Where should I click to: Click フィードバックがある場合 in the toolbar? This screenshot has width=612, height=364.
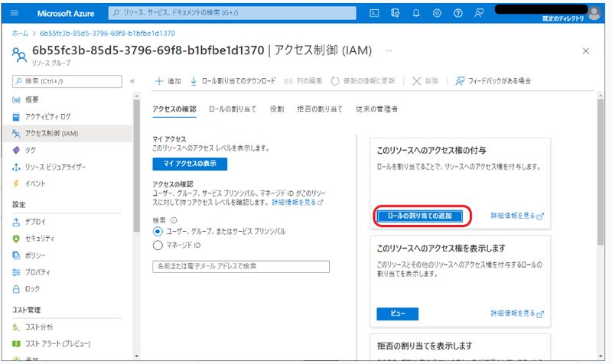tap(493, 81)
